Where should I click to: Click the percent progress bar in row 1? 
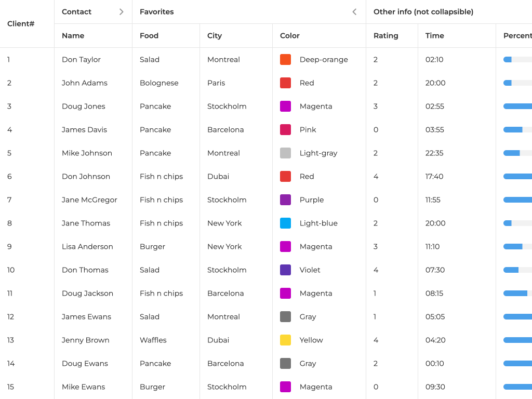pos(517,60)
